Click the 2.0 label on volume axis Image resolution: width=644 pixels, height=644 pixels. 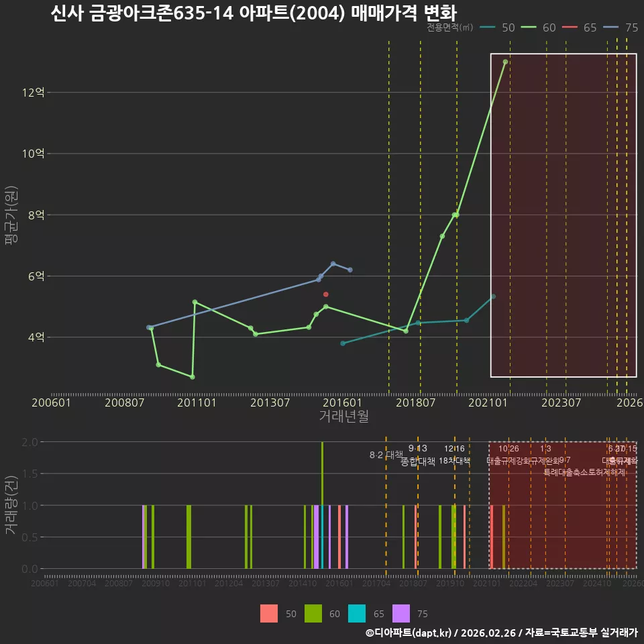(30, 442)
